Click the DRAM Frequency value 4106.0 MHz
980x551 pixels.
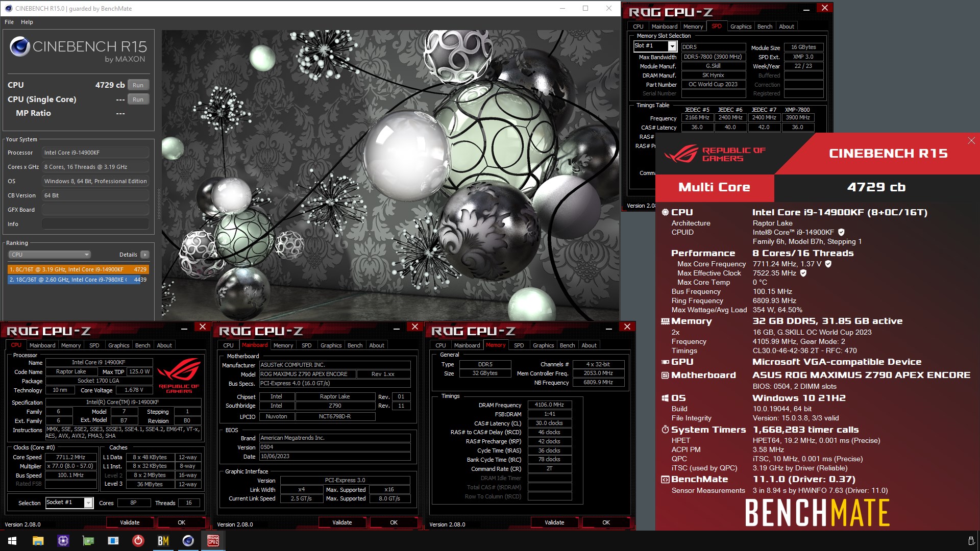549,405
